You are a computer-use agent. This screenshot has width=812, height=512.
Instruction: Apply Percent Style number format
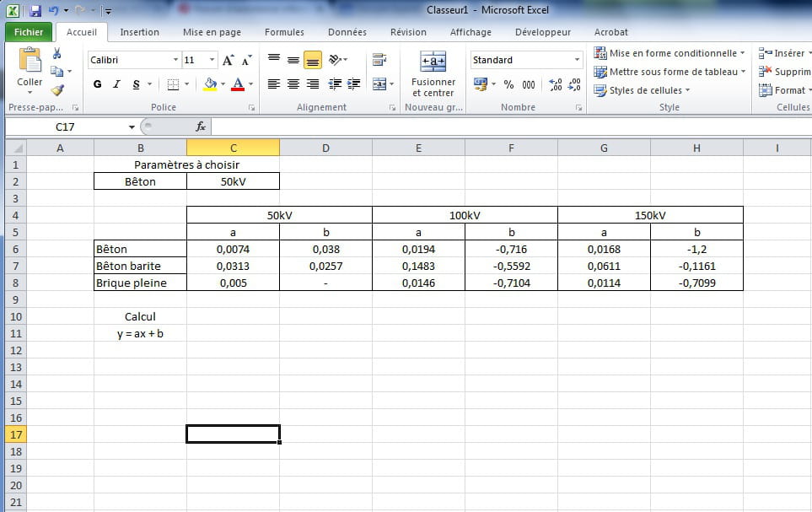click(508, 84)
